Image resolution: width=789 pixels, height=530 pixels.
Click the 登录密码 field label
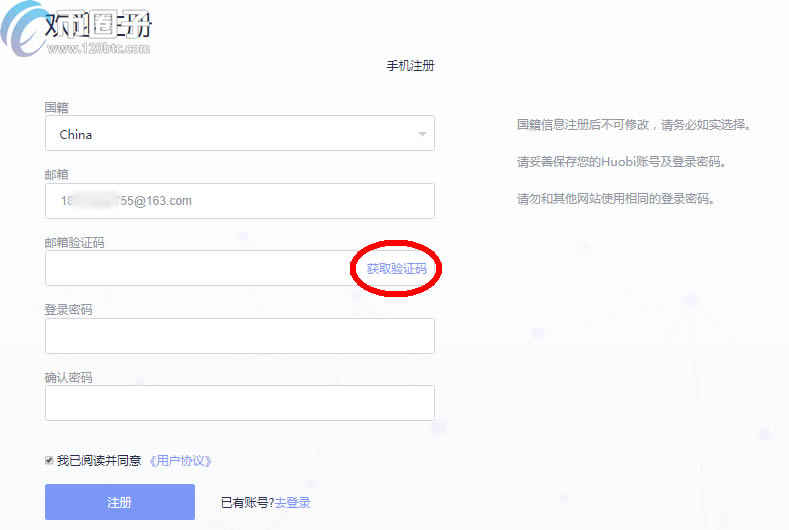[x=69, y=310]
